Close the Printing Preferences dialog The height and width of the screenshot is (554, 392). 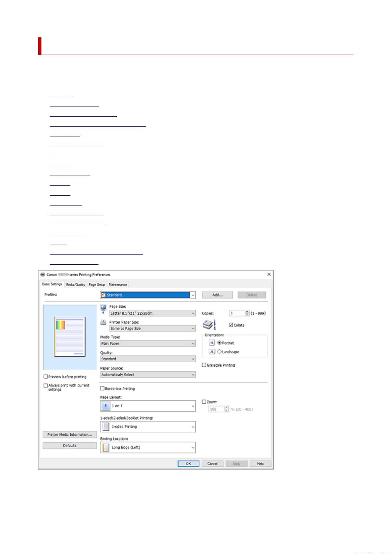(x=269, y=274)
